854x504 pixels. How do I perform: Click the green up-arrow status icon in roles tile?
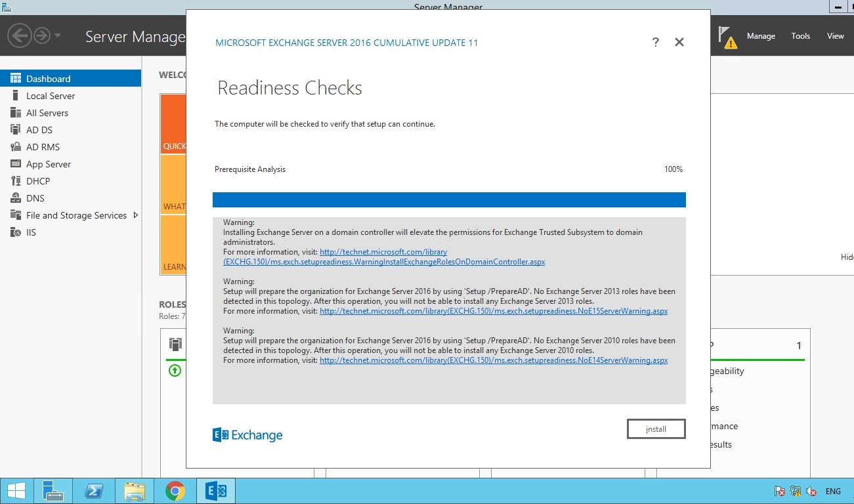[x=175, y=370]
